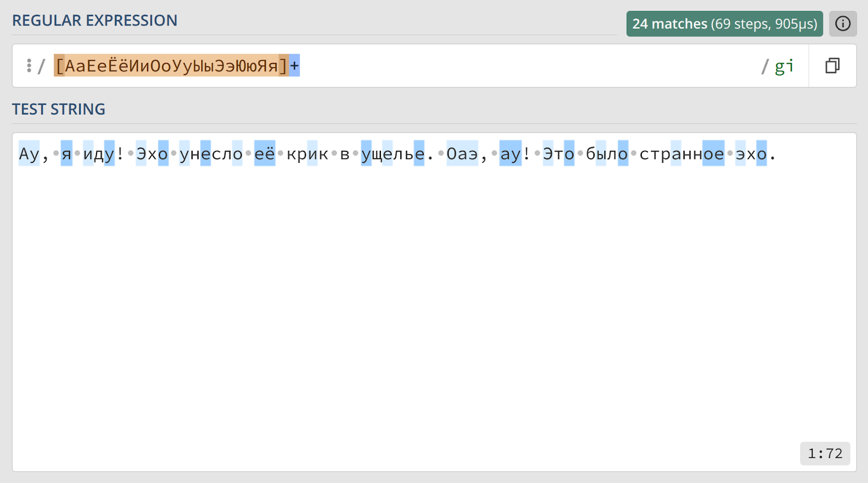
Task: Click the 'Оаэ' match in test string
Action: tap(462, 154)
